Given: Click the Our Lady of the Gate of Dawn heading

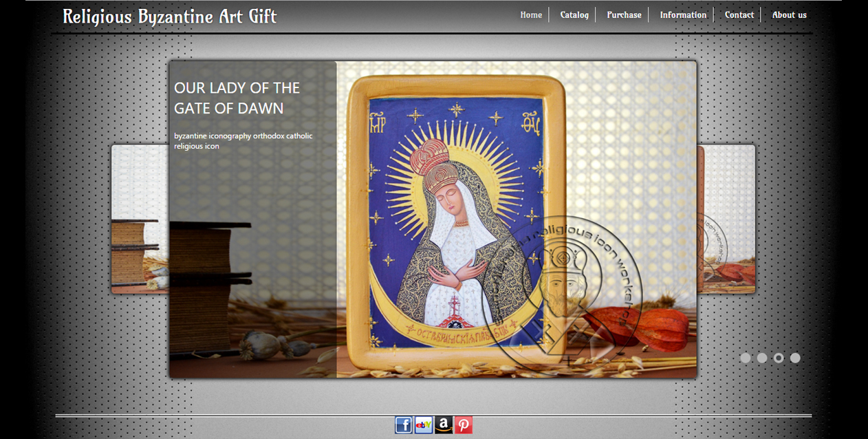Looking at the screenshot, I should 237,98.
